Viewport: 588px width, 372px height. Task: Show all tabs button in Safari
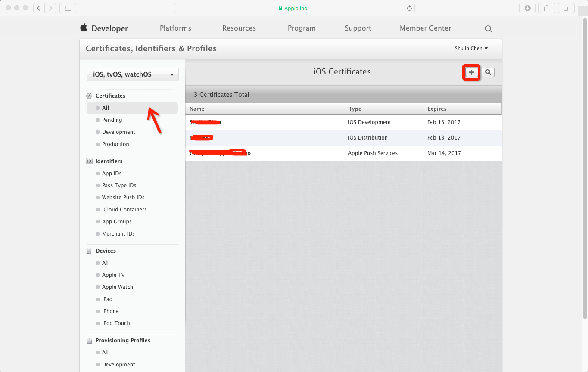[x=566, y=8]
